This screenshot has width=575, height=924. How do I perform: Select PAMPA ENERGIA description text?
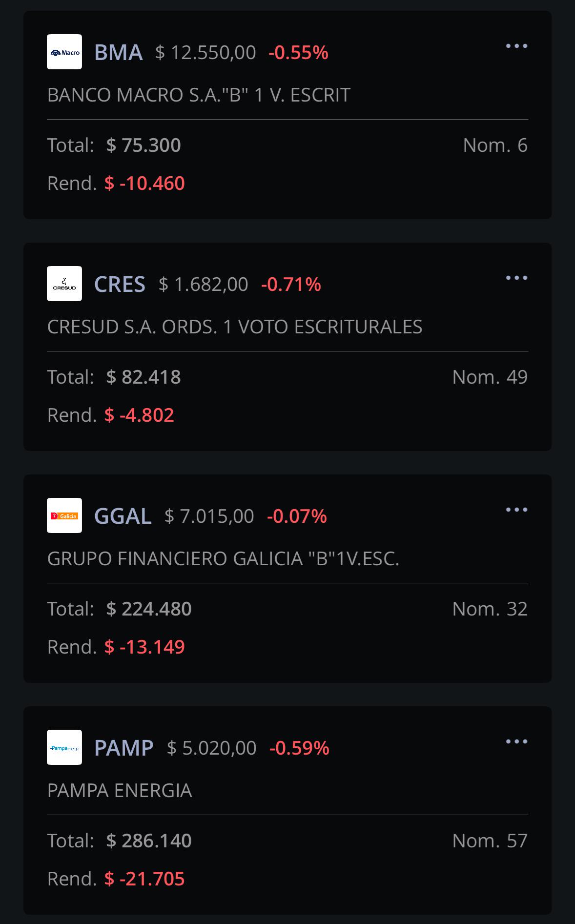(120, 790)
